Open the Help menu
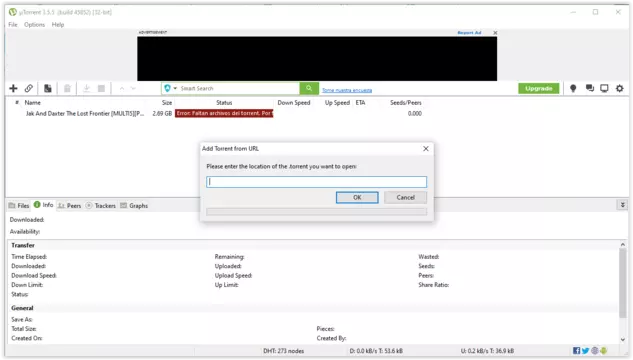Viewport: 633px width, 360px height. [x=58, y=25]
